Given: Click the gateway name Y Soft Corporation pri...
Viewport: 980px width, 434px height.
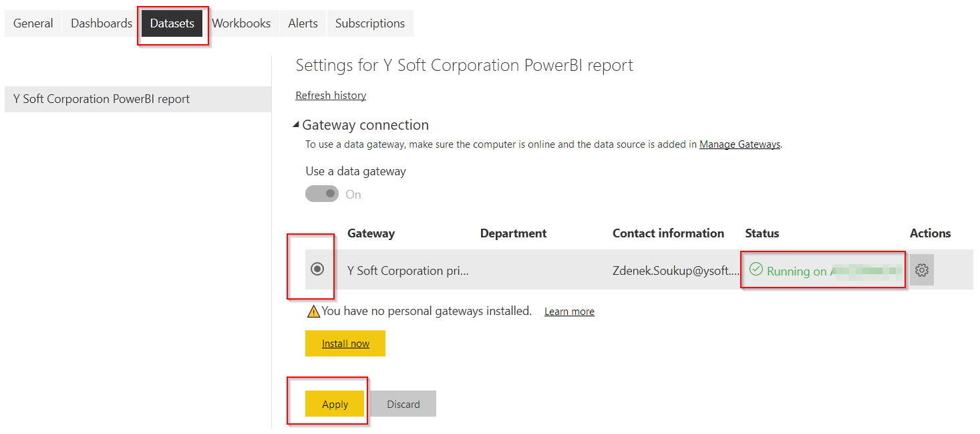Looking at the screenshot, I should click(x=408, y=271).
